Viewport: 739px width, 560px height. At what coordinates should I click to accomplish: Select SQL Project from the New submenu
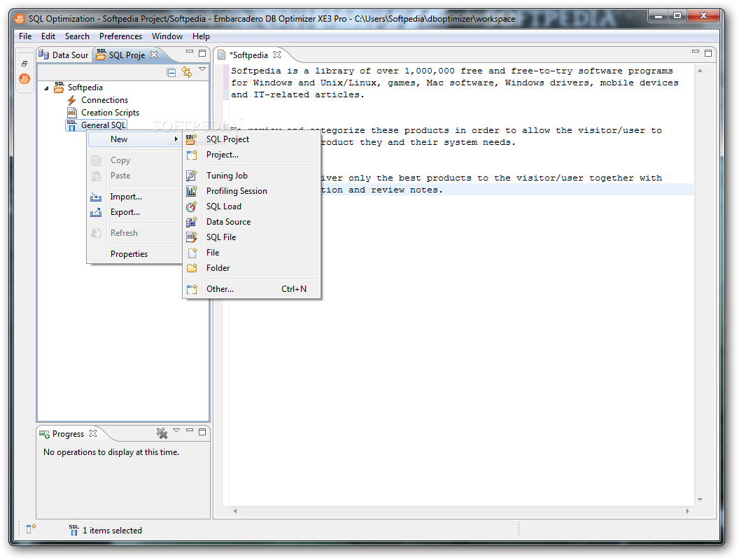(x=251, y=139)
